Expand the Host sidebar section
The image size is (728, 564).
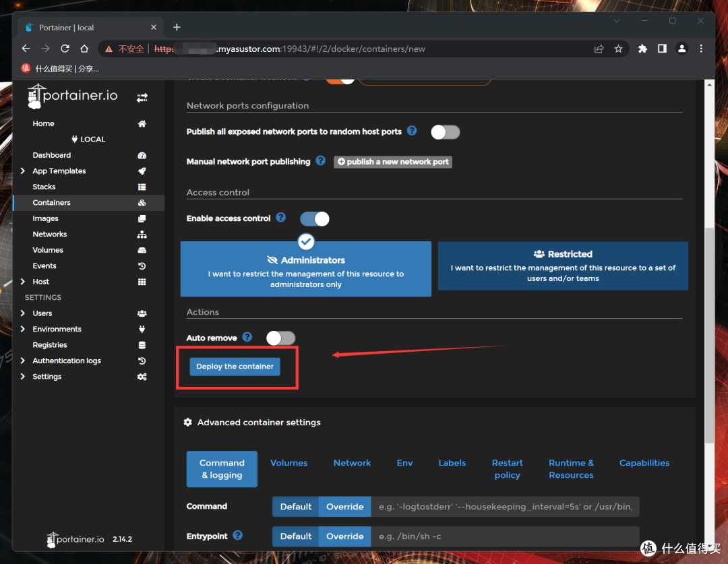click(x=24, y=282)
